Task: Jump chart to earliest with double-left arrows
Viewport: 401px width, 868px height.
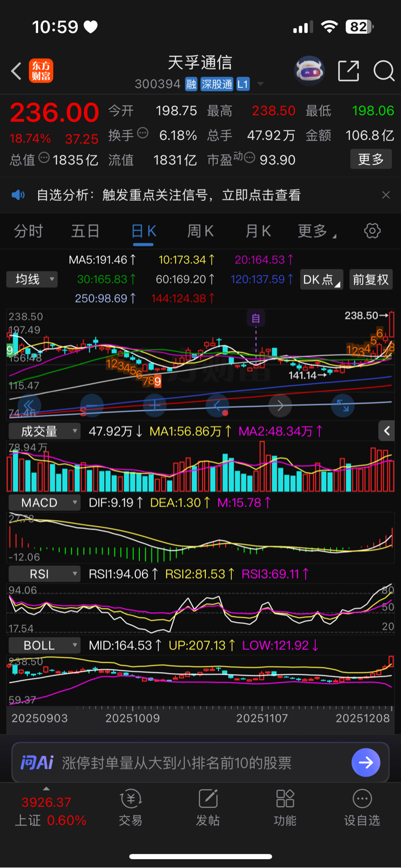Action: tap(29, 405)
